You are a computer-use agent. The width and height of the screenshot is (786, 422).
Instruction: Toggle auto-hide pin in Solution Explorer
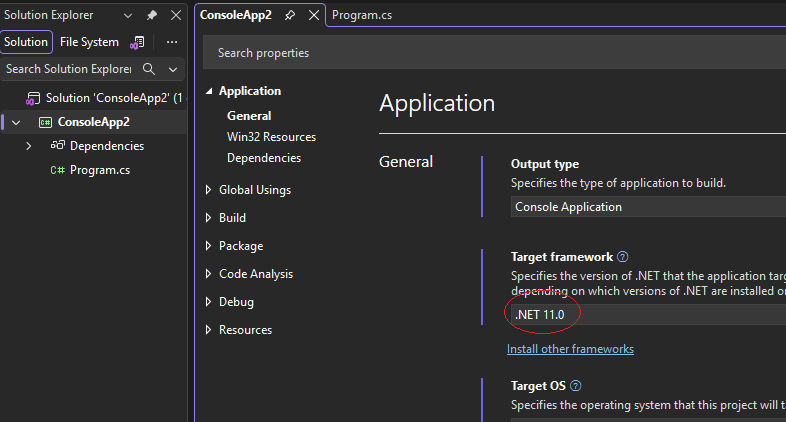(151, 16)
